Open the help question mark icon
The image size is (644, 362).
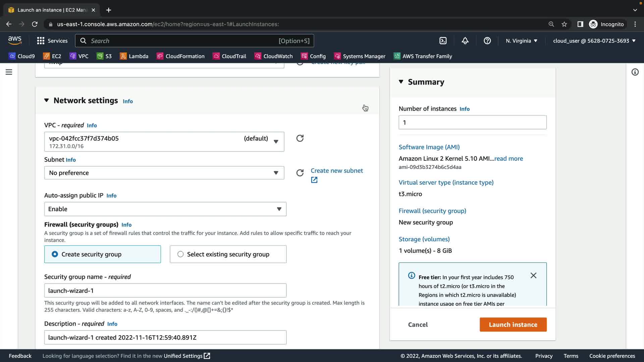click(x=487, y=41)
